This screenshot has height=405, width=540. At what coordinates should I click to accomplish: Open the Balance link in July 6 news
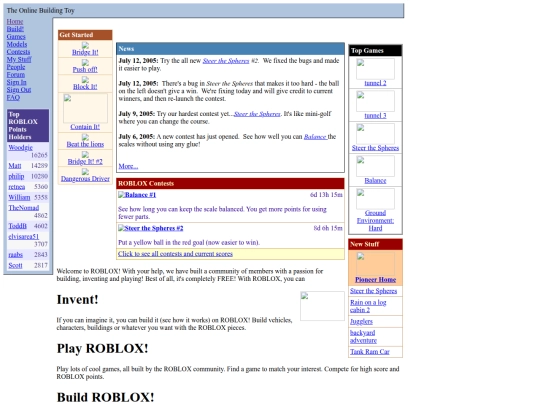[315, 137]
